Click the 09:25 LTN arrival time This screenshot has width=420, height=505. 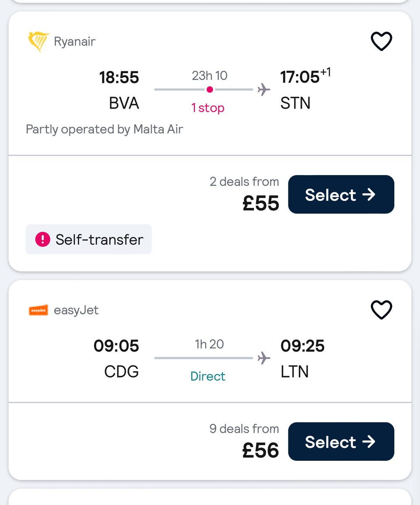[x=303, y=346]
